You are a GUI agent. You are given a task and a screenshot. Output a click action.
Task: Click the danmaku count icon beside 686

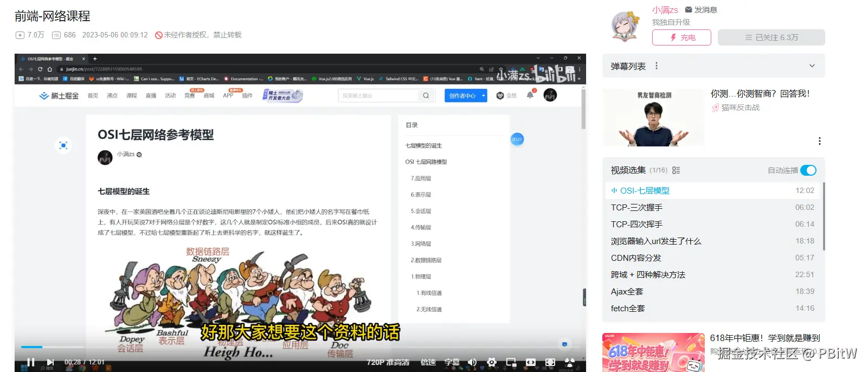56,35
